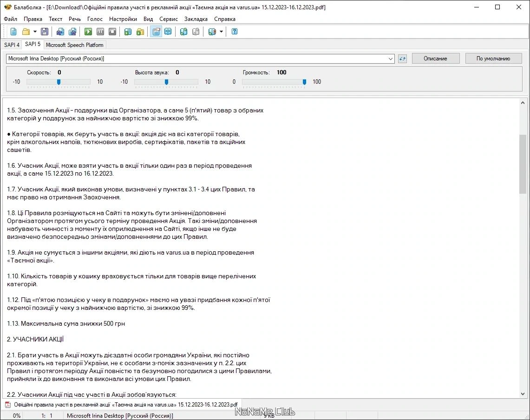The image size is (530, 420).
Task: Open the Сервис menu
Action: pos(168,19)
